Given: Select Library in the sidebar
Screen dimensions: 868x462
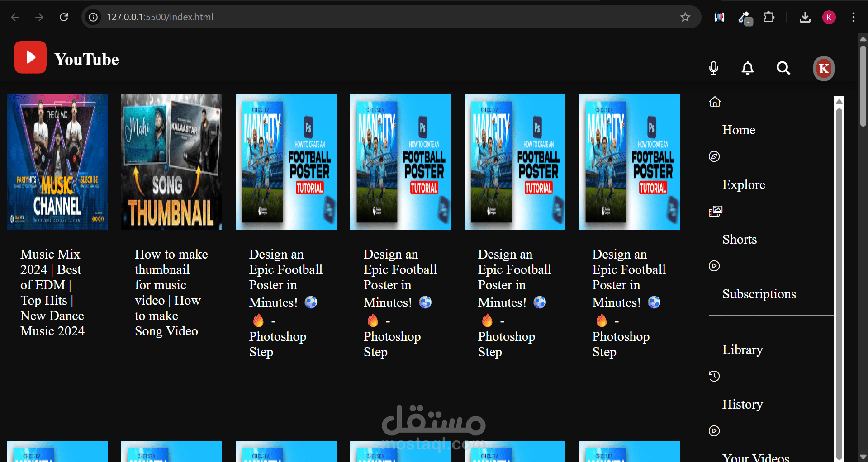Looking at the screenshot, I should (742, 350).
